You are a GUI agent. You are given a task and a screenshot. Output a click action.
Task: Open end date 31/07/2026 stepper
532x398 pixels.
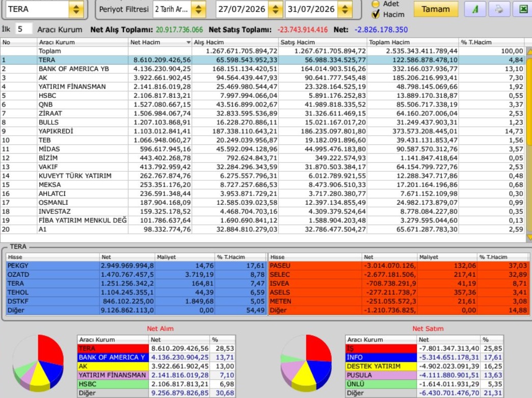click(x=344, y=9)
